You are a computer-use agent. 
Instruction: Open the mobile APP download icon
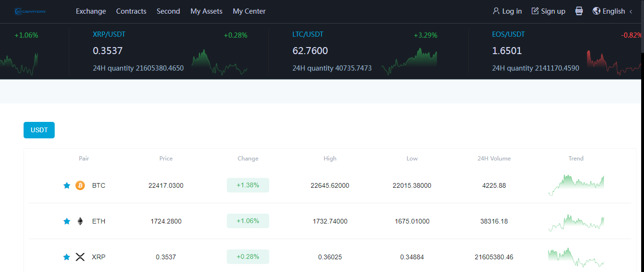579,11
